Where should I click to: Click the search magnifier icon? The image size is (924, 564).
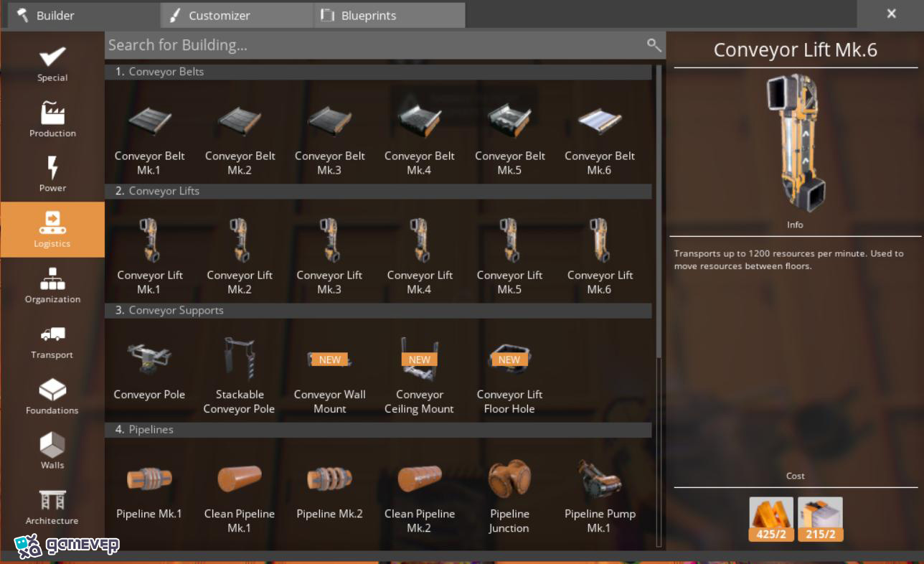(654, 45)
